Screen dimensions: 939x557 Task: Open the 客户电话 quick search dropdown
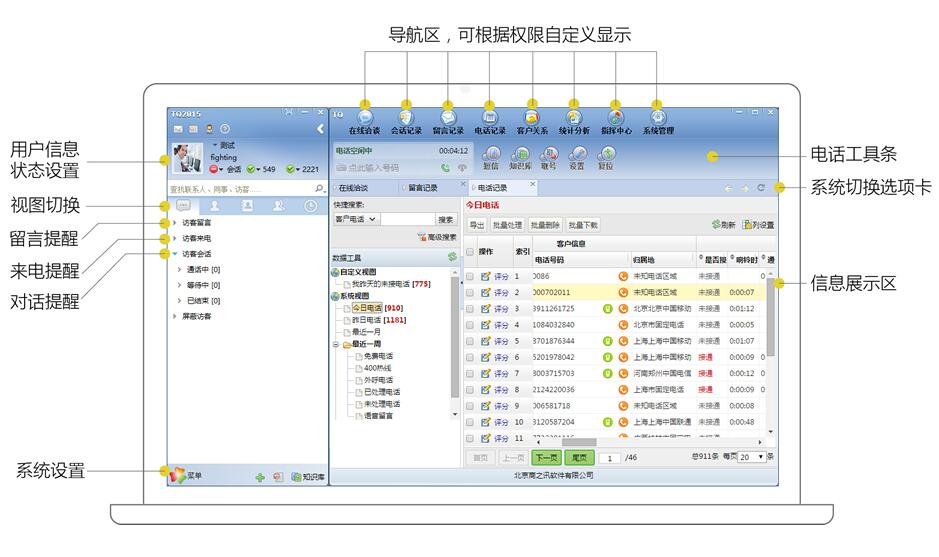point(357,219)
